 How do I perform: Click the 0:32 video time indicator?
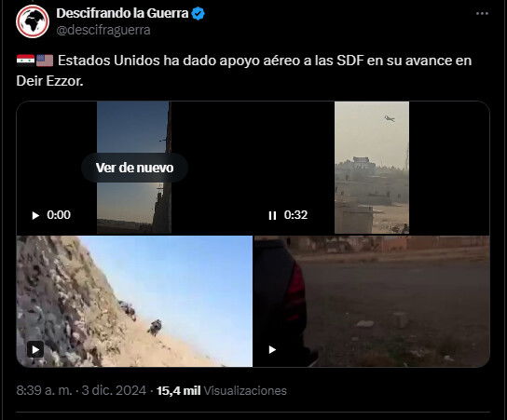point(295,215)
